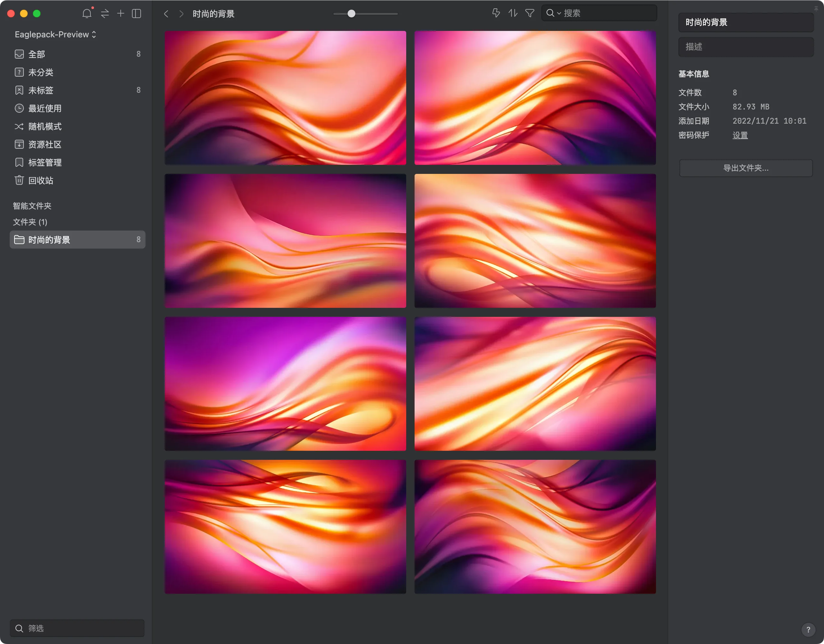Click the 2022/11/21 10:01 date value
824x644 pixels.
coord(769,121)
